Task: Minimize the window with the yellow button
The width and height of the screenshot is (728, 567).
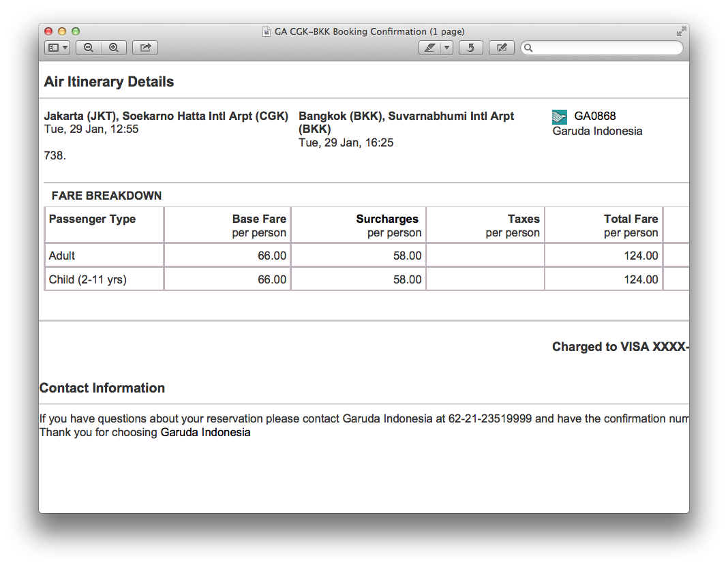Action: (62, 31)
